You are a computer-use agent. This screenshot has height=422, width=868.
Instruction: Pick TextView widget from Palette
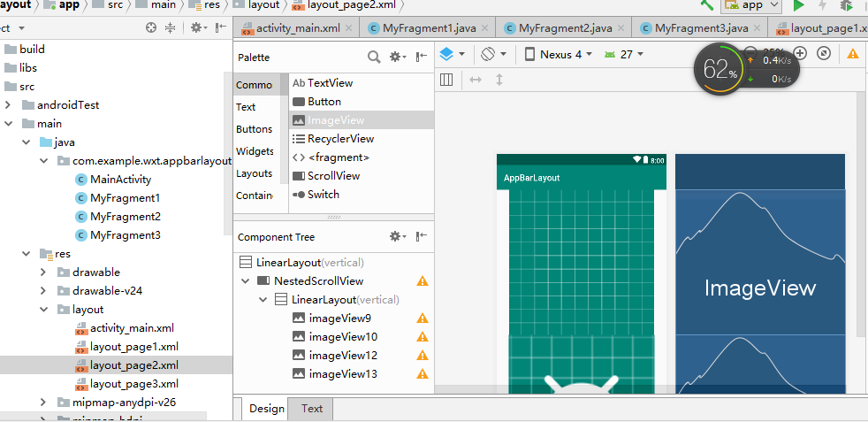[x=362, y=83]
